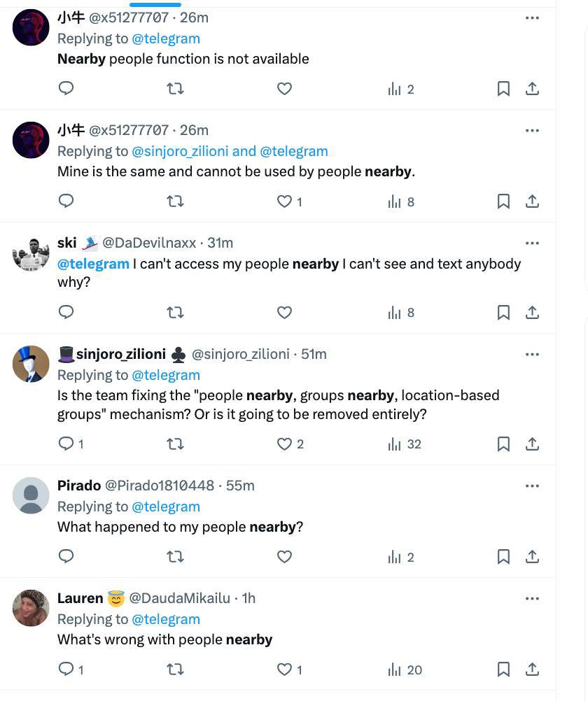Reply to Lauren's tweet

click(x=66, y=670)
